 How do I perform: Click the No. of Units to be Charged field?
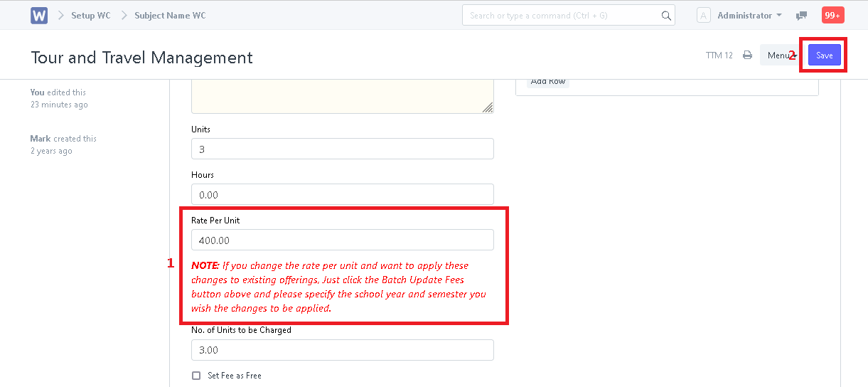pos(342,350)
